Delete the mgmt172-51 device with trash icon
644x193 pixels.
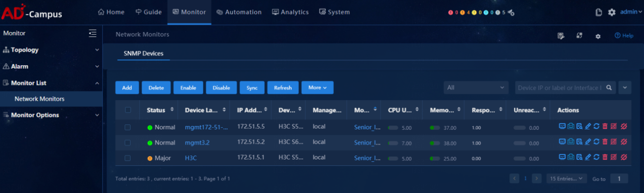tap(605, 127)
